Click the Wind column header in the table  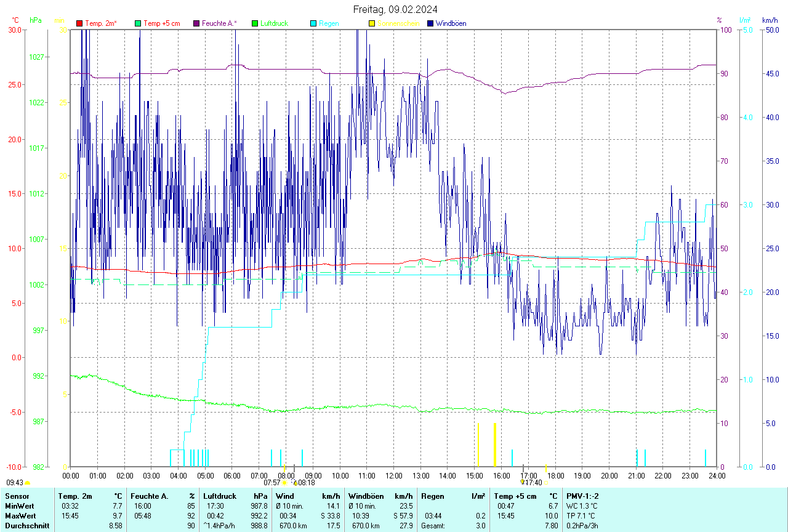click(x=284, y=496)
